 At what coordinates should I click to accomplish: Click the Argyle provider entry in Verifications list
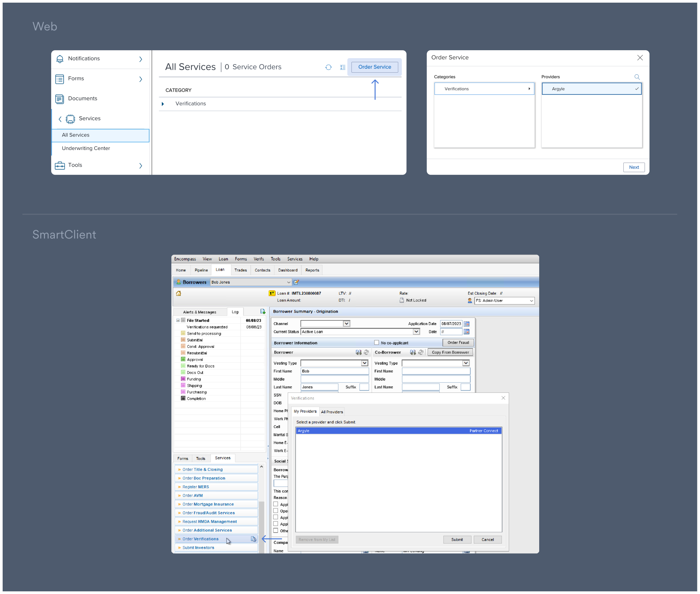tap(582, 89)
